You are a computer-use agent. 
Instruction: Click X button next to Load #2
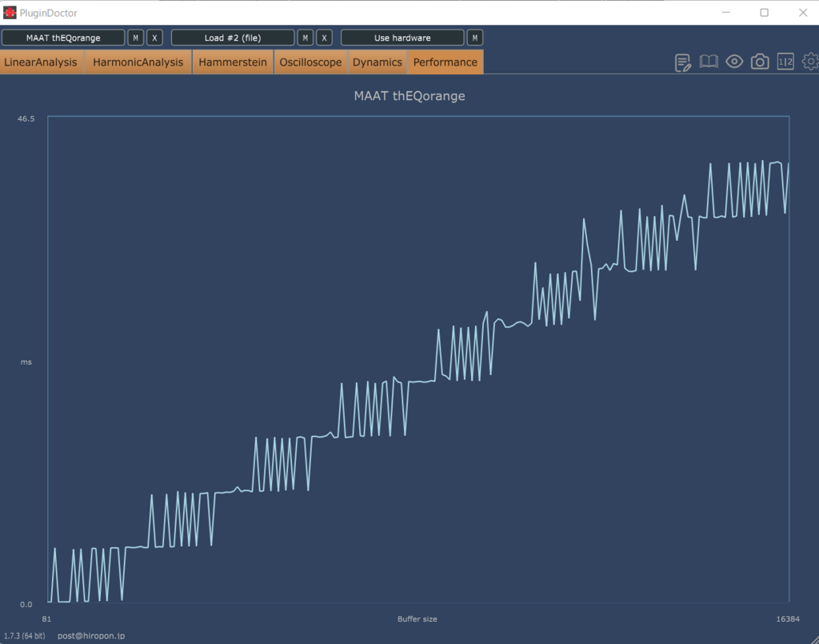pyautogui.click(x=325, y=38)
